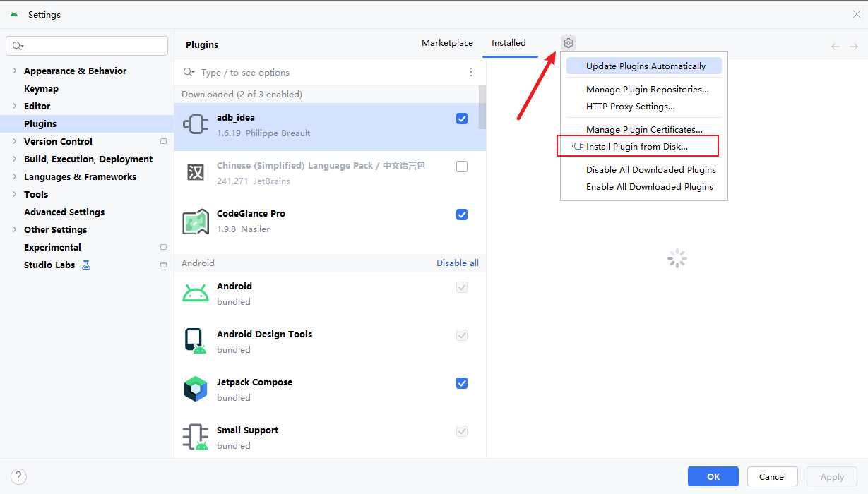Viewport: 868px width, 494px height.
Task: Uncheck the Jetpack Compose plugin
Action: coord(462,383)
